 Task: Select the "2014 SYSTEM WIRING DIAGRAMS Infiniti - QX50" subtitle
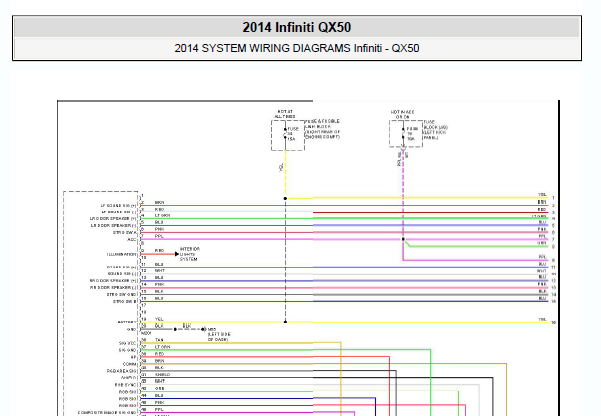coord(297,48)
